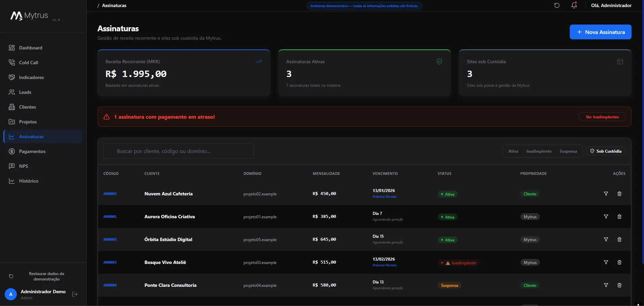644x306 pixels.
Task: Open Pagamentos page
Action: pos(43,151)
